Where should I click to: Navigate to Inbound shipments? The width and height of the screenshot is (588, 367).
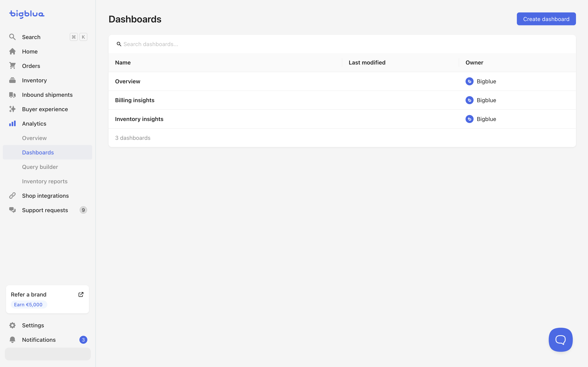[x=47, y=95]
